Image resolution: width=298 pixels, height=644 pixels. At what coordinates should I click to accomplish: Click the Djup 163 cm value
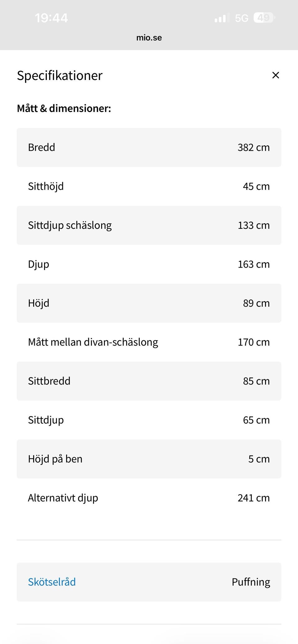254,264
